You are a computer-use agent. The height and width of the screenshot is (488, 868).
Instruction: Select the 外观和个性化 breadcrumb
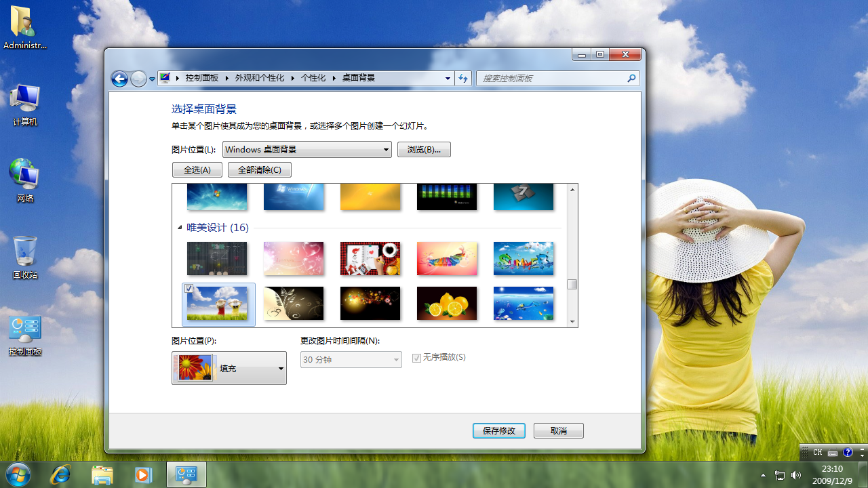(260, 78)
